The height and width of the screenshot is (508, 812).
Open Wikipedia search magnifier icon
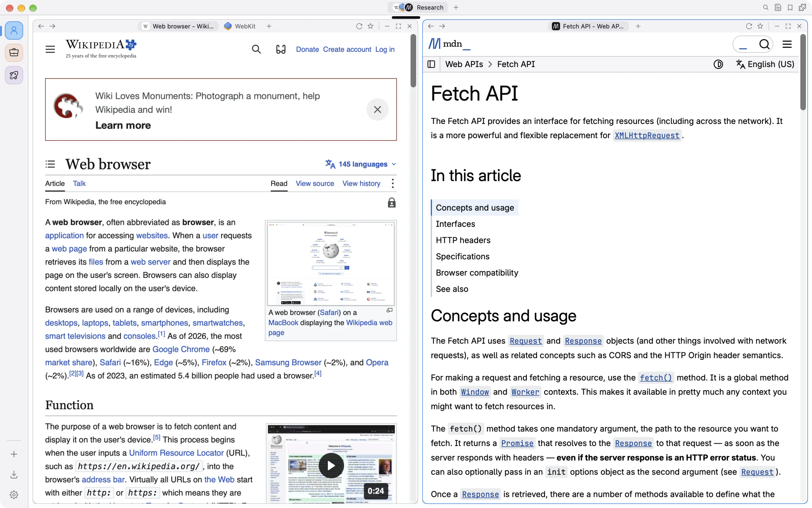[x=256, y=49]
